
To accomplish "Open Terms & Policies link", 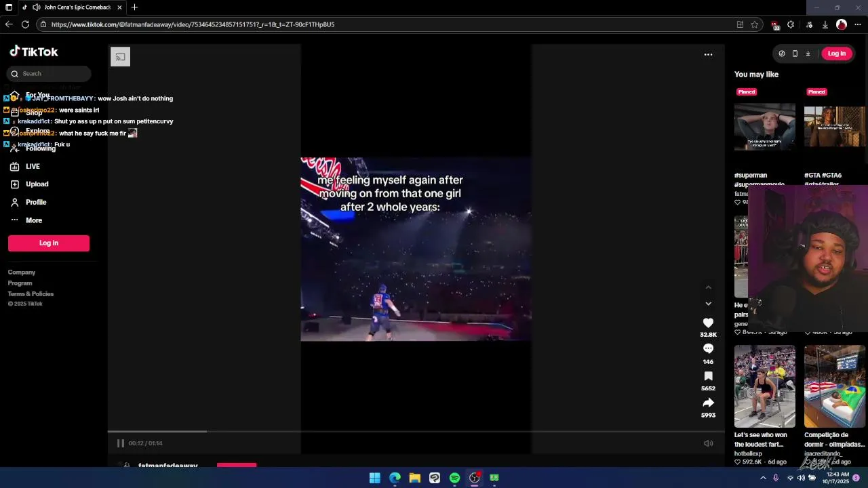I will (x=31, y=294).
